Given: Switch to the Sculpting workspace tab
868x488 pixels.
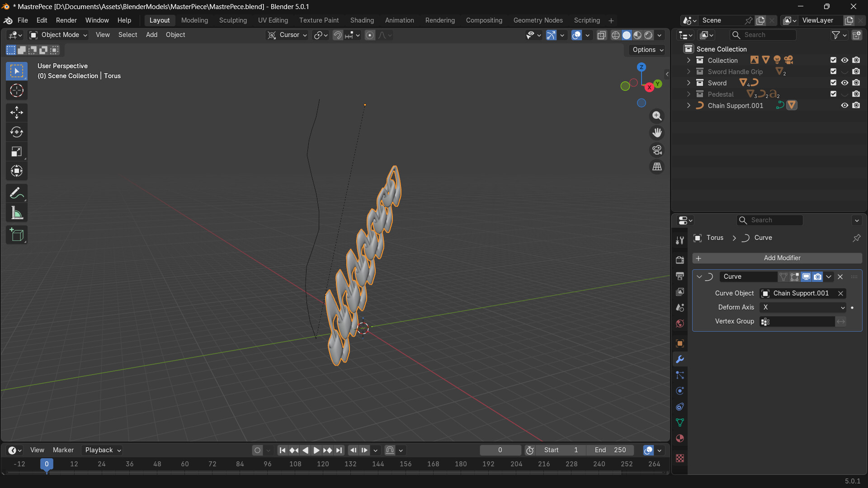Looking at the screenshot, I should coord(233,20).
